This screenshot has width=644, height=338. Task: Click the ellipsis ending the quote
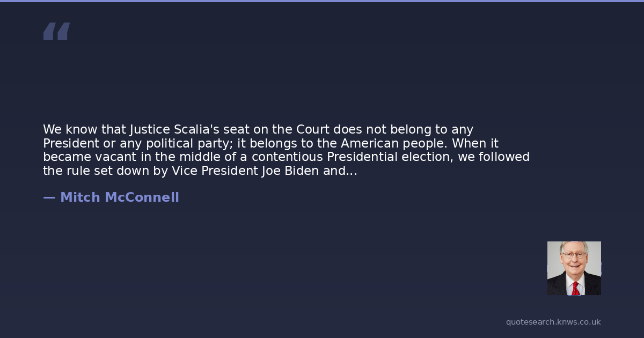(352, 171)
